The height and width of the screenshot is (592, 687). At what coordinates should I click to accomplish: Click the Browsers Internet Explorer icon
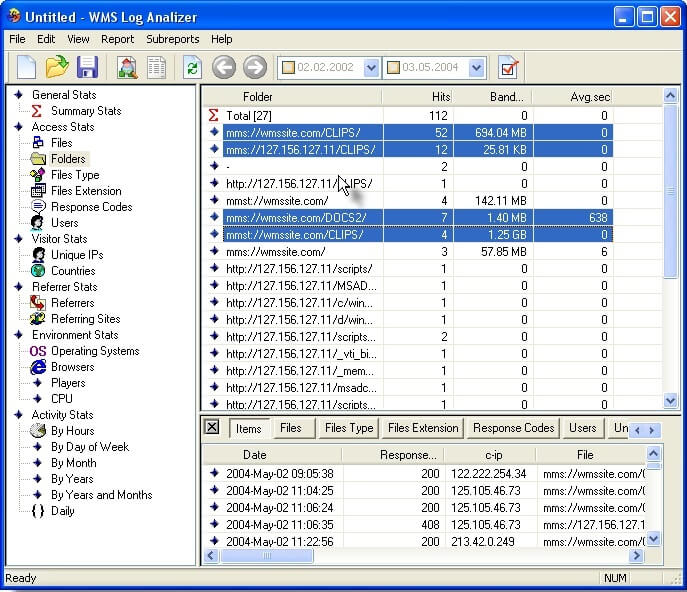pos(38,367)
